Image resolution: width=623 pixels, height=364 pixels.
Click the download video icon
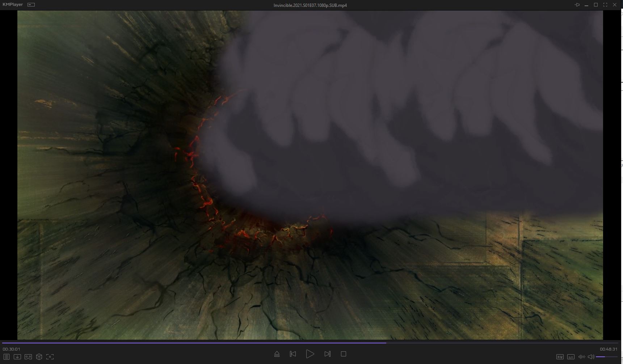pyautogui.click(x=17, y=357)
